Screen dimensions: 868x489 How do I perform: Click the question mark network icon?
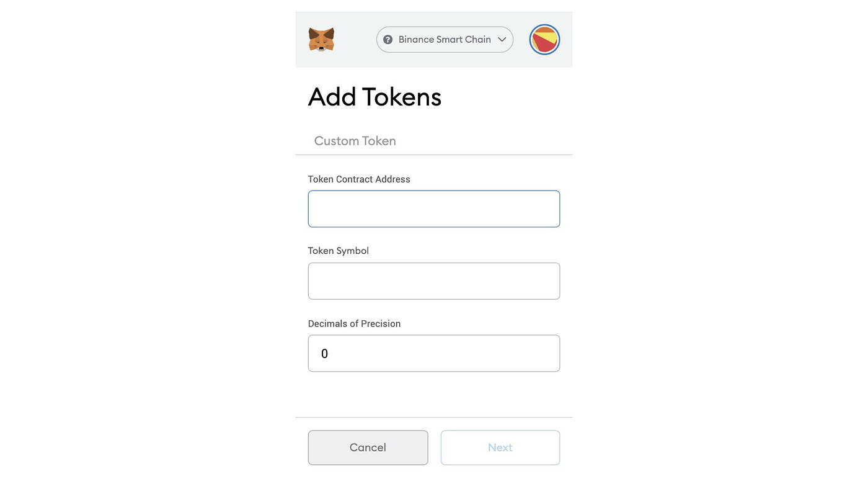tap(388, 39)
